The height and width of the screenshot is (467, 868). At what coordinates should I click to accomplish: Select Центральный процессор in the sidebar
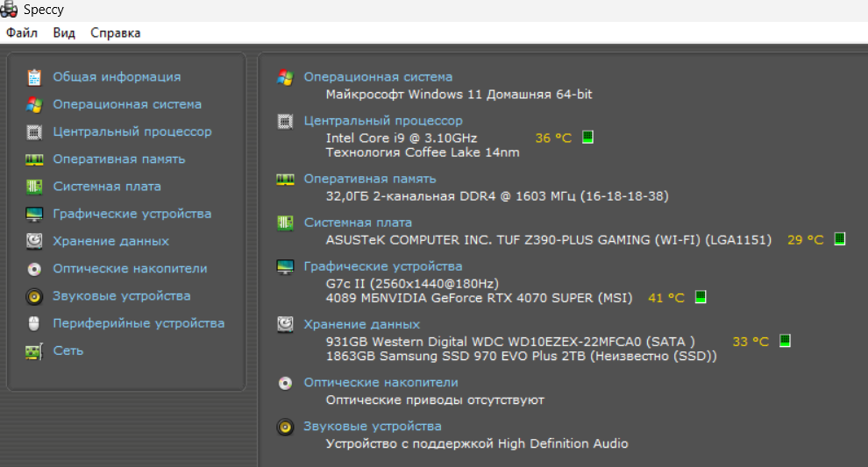pyautogui.click(x=132, y=131)
